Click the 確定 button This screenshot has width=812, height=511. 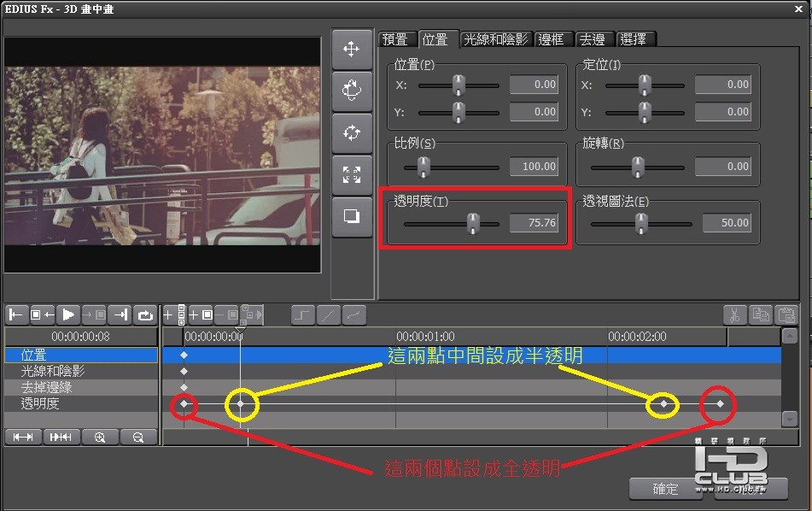tap(665, 489)
